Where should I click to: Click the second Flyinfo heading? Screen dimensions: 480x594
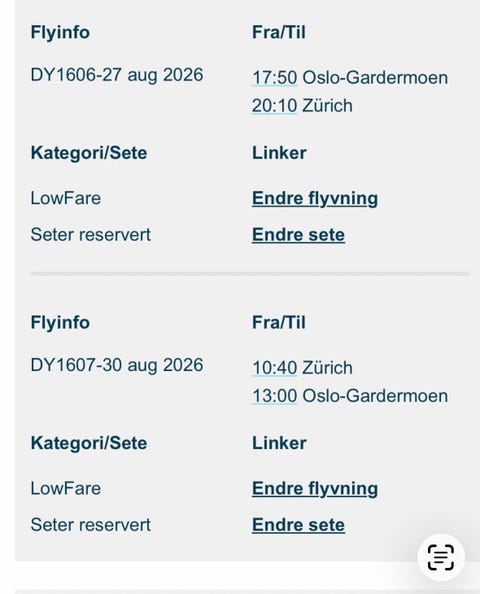(60, 322)
